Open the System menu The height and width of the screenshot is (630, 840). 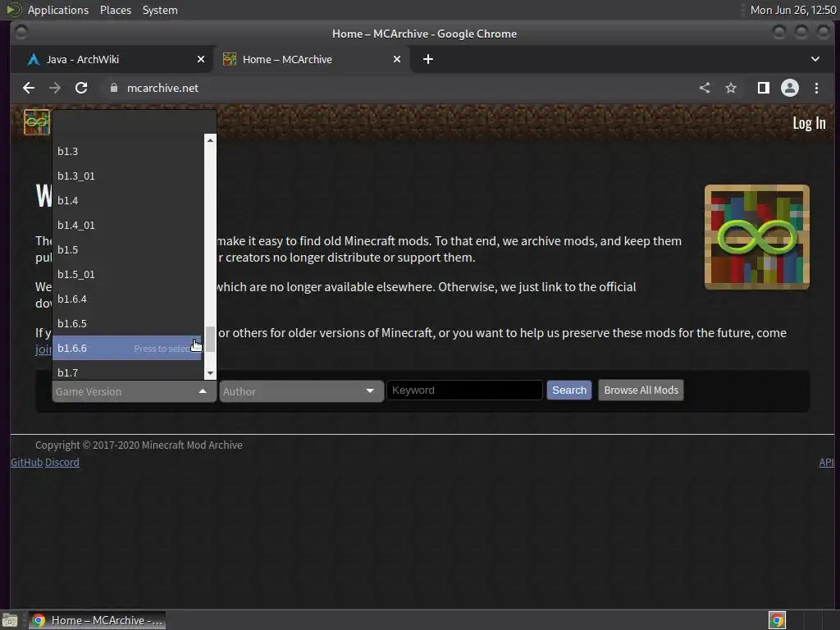[160, 10]
